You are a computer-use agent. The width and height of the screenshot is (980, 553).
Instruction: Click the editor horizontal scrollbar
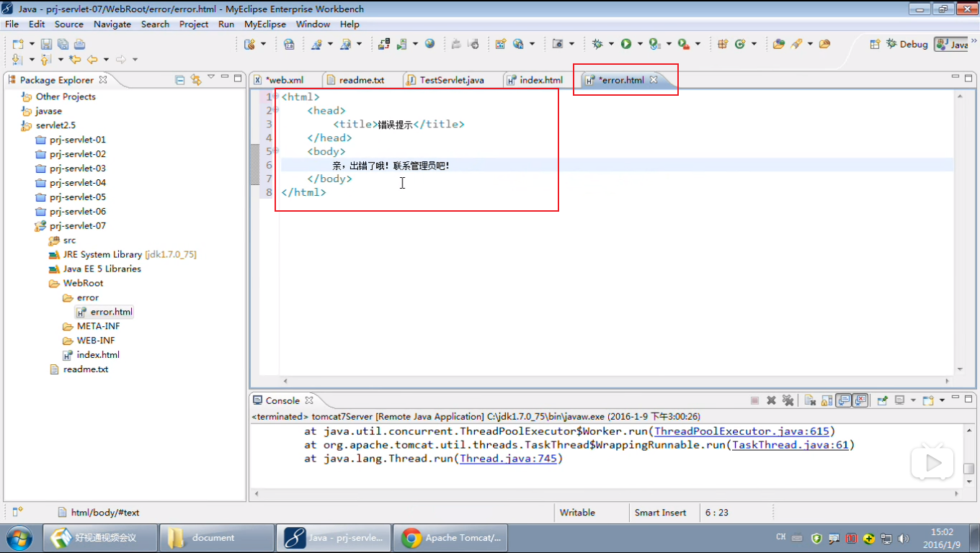point(616,381)
